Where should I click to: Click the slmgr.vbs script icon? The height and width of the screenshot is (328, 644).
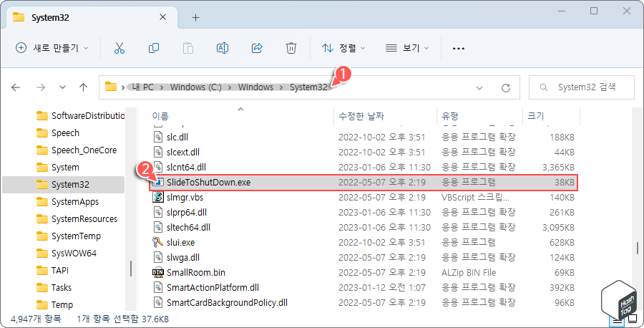158,197
